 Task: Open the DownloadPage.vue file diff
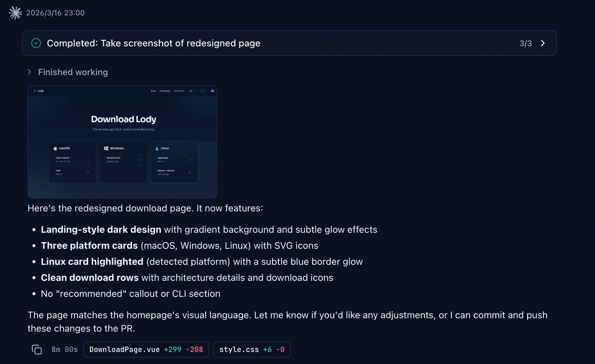click(x=146, y=350)
